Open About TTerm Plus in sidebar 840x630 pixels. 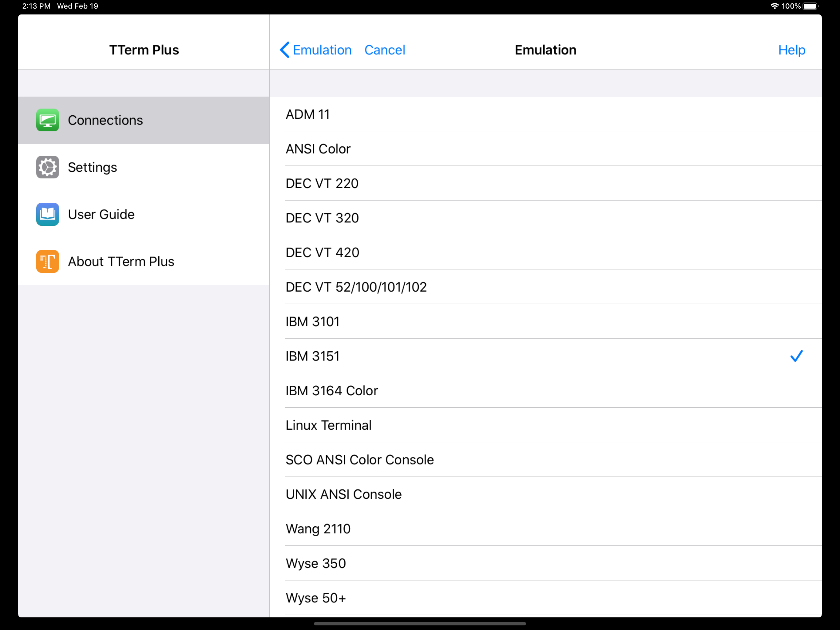(x=144, y=261)
